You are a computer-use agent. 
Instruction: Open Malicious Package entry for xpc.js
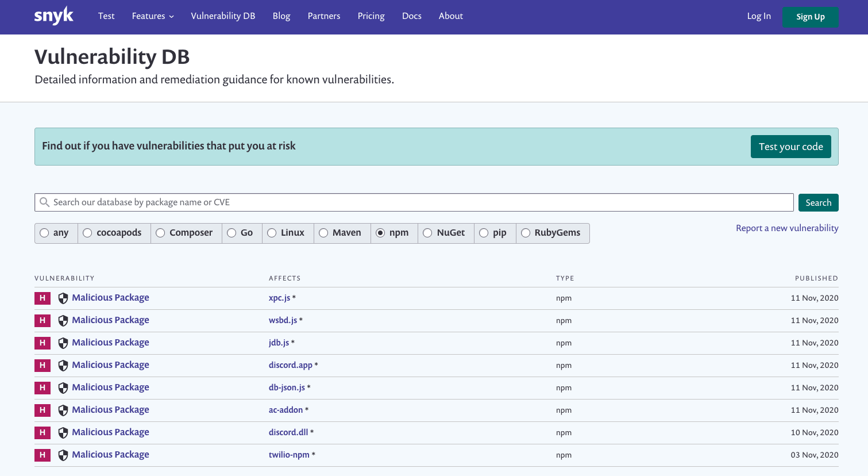coord(110,298)
